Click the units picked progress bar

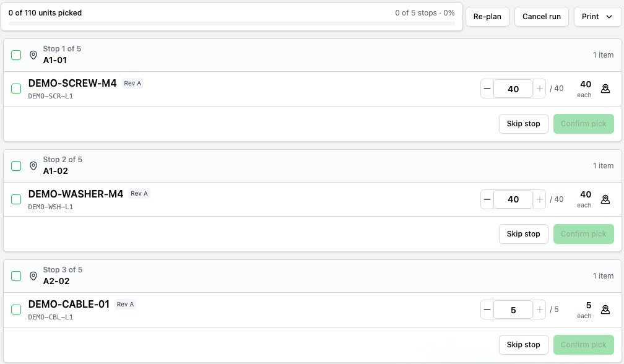tap(232, 24)
